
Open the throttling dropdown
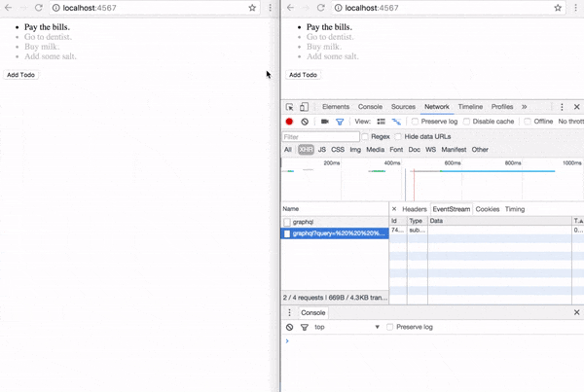click(x=570, y=122)
